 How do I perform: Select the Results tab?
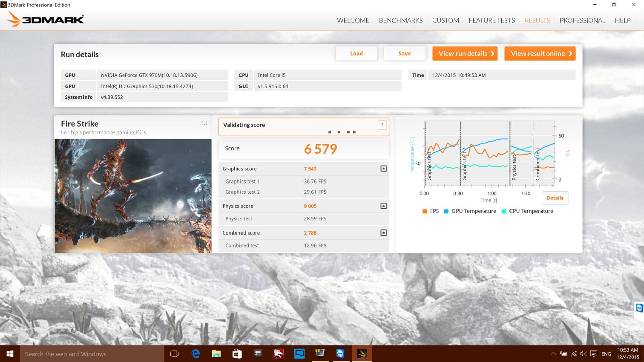click(537, 20)
